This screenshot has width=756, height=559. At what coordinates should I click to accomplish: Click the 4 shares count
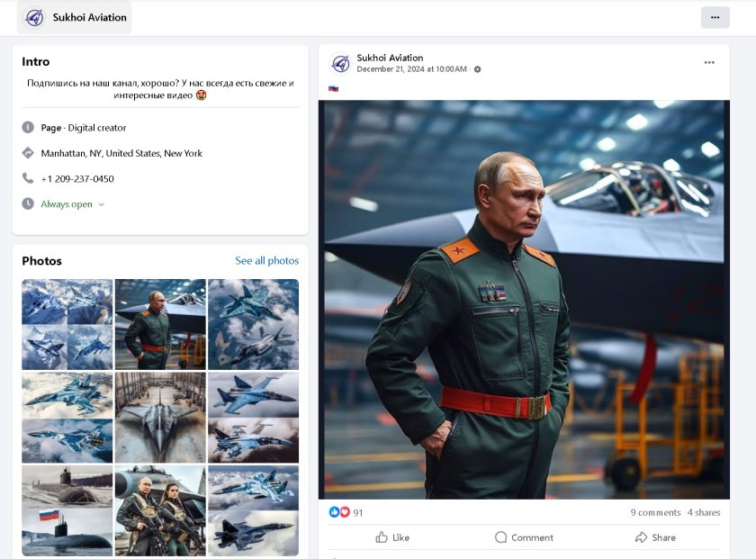point(704,512)
